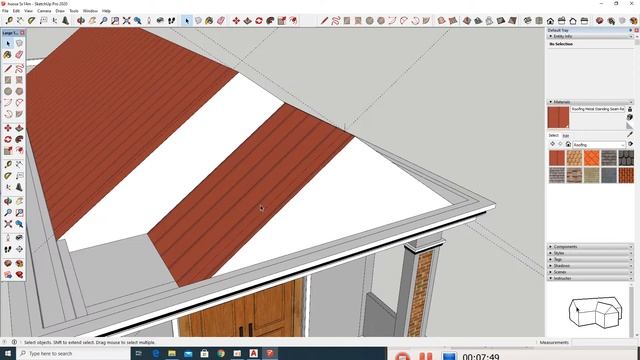Choose the Pan hand tool in top toolbar
The width and height of the screenshot is (640, 360).
(x=92, y=20)
